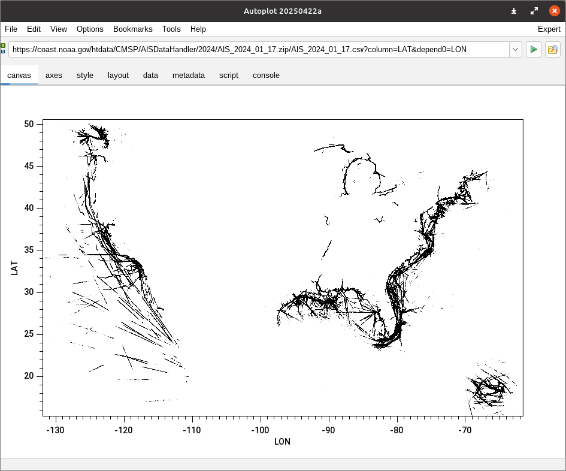566x471 pixels.
Task: Switch to the metadata tab
Action: tap(188, 75)
